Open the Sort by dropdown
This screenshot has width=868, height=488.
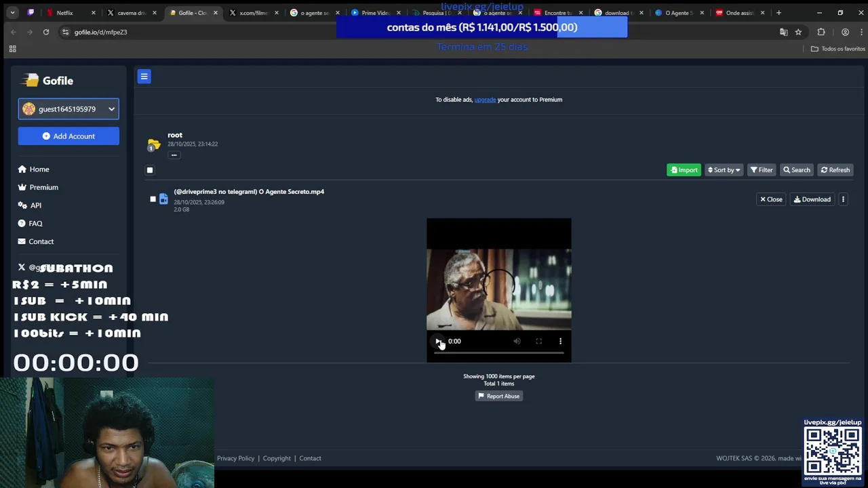(724, 170)
